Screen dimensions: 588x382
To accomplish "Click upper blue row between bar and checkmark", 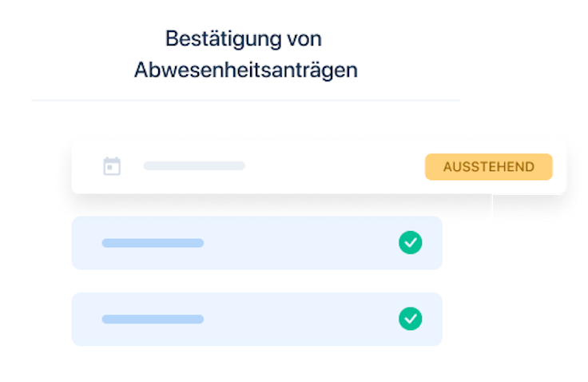I will click(301, 243).
